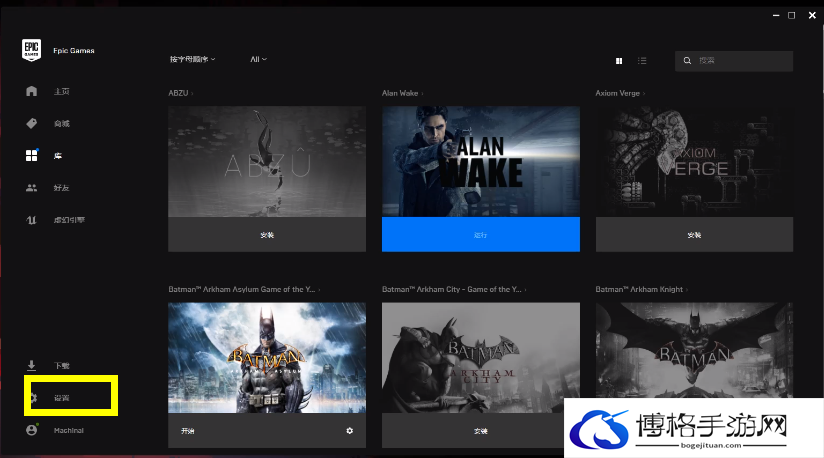Open Friends via people icon

[32, 188]
